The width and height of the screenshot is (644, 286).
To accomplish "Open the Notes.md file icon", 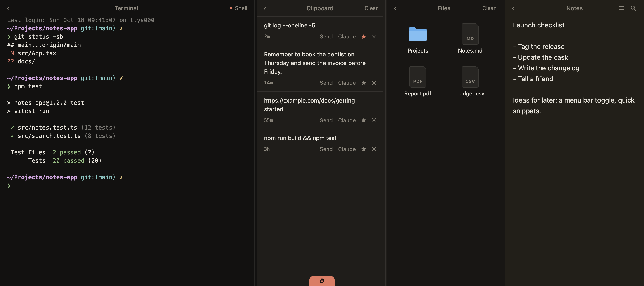I will (470, 34).
